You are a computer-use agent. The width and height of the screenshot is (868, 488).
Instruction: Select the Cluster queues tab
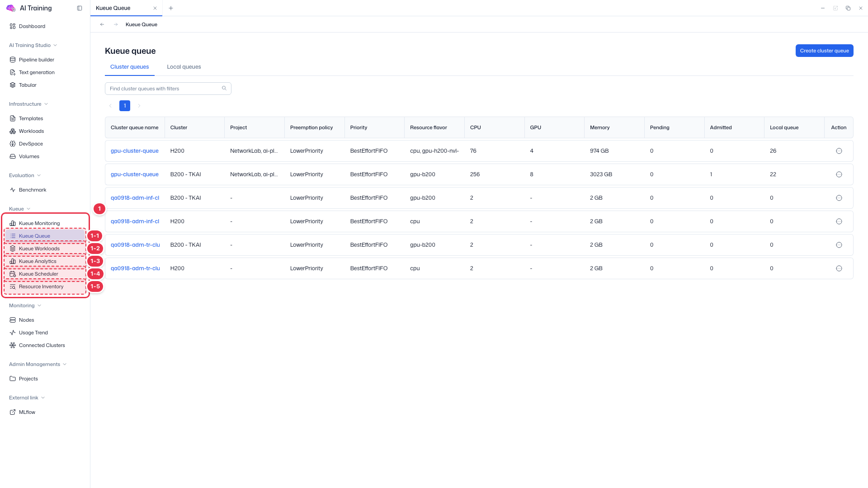click(130, 67)
